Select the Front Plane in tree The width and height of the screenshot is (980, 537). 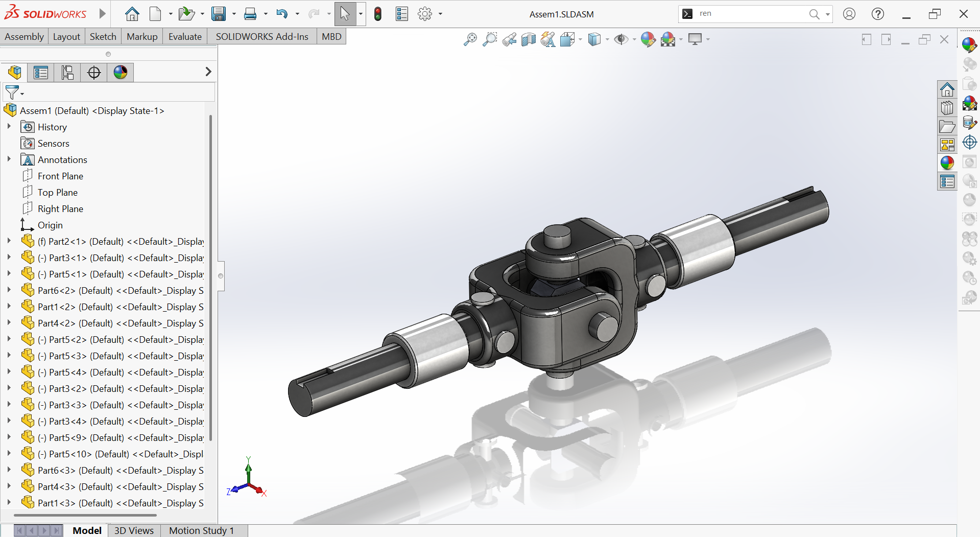(60, 176)
